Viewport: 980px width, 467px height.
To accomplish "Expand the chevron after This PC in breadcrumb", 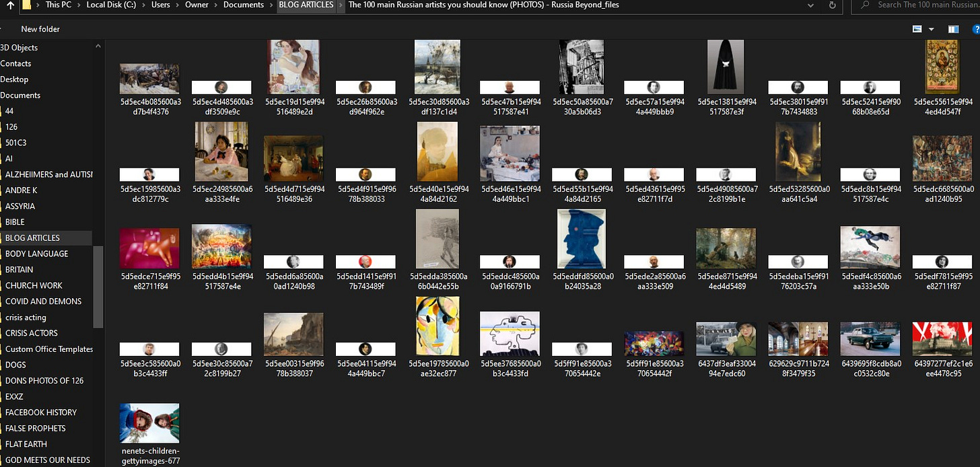I will pos(79,5).
